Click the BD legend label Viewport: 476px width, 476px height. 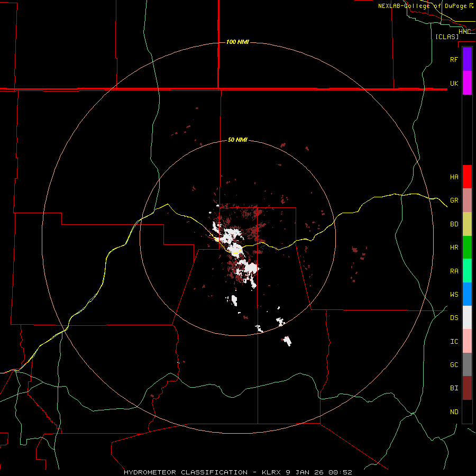454,224
